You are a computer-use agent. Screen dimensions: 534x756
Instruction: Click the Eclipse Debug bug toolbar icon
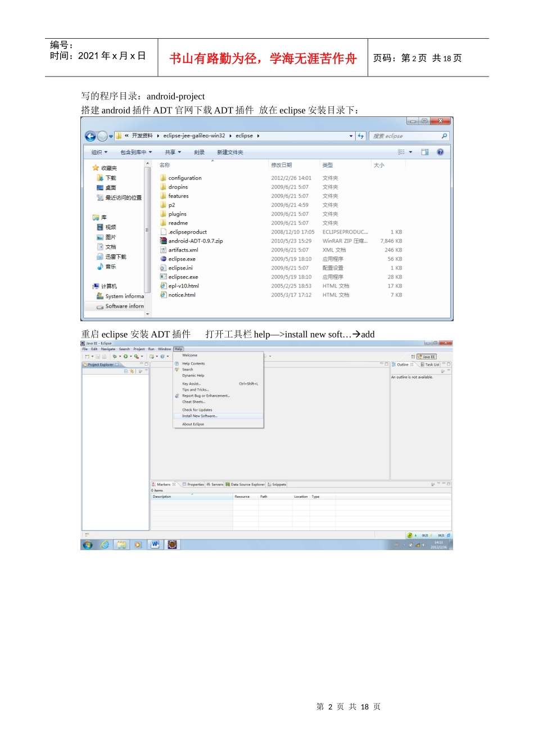click(x=115, y=357)
